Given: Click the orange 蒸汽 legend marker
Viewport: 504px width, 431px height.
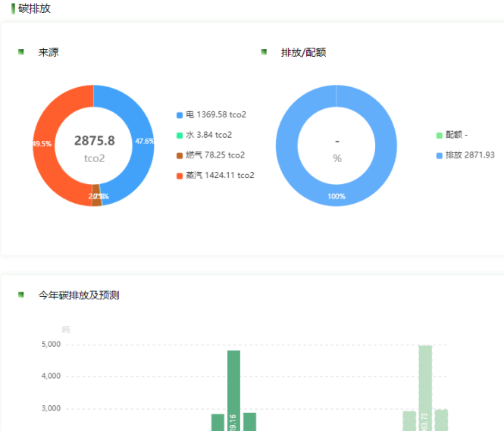Looking at the screenshot, I should pos(180,176).
